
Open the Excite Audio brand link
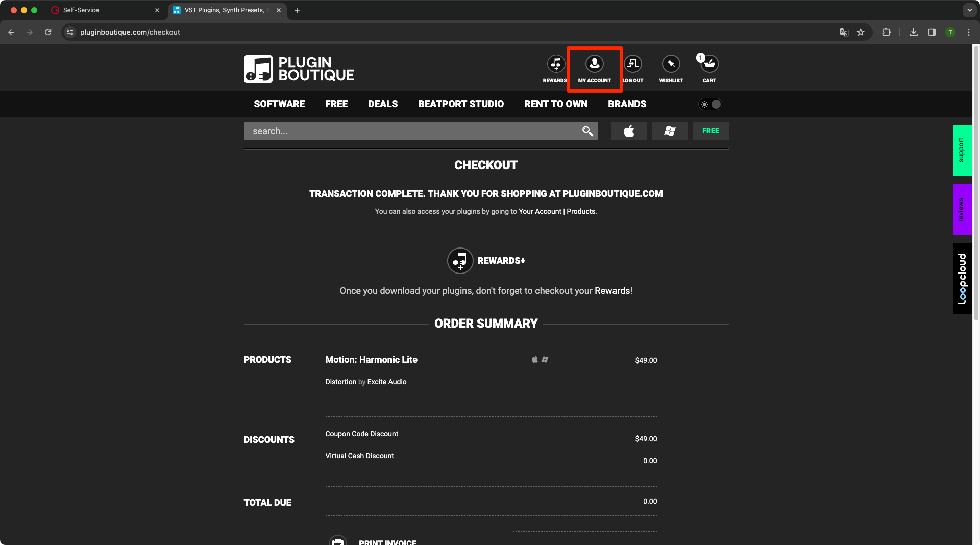click(387, 382)
